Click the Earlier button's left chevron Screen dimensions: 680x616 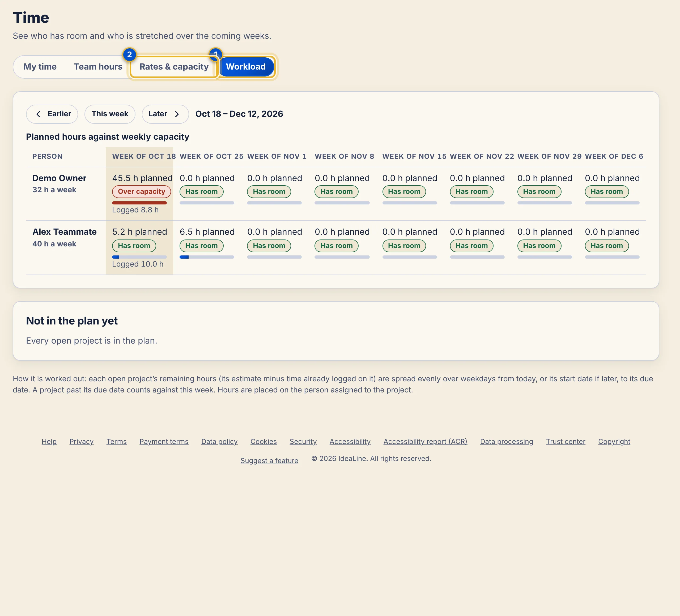coord(38,114)
